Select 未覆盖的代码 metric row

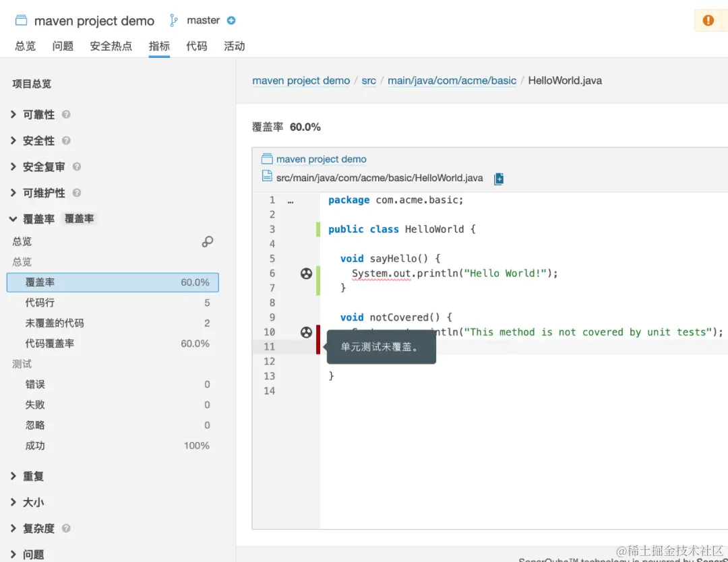[x=113, y=323]
